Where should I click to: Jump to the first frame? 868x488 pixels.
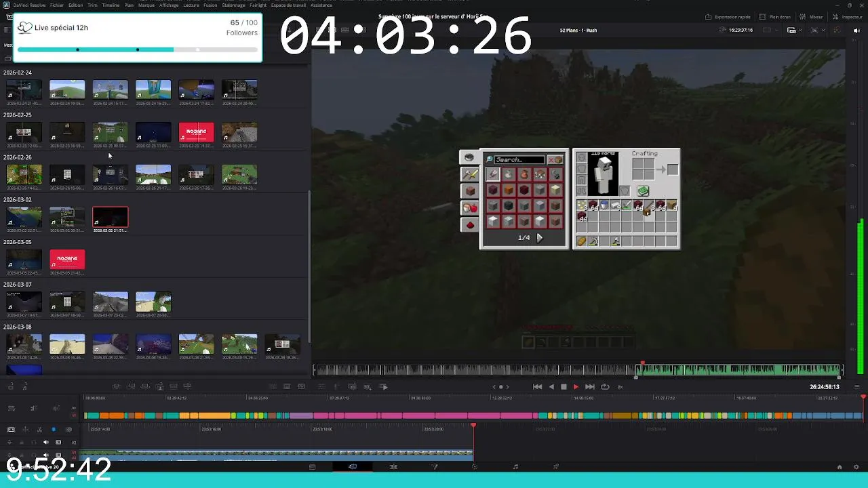point(537,387)
